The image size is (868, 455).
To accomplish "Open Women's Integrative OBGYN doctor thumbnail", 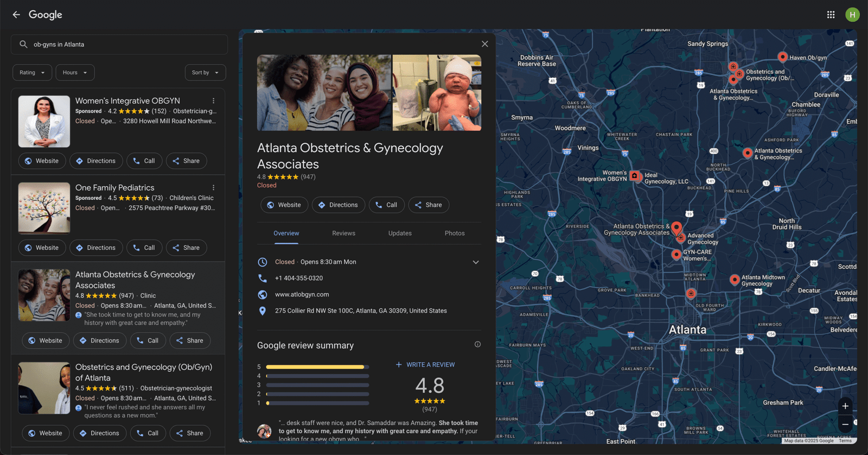I will click(x=44, y=122).
